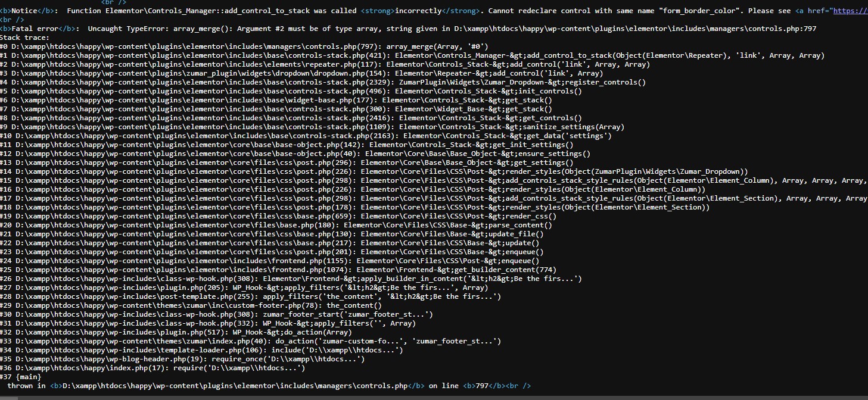This screenshot has width=868, height=400.
Task: Click stack line #30 zumar_footer_start
Action: [x=217, y=314]
